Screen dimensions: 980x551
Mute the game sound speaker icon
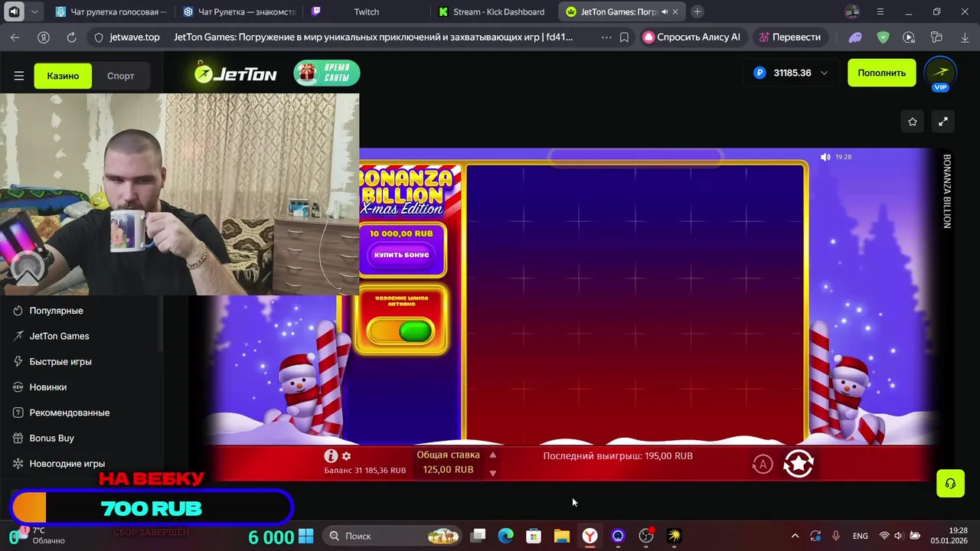[x=825, y=157]
